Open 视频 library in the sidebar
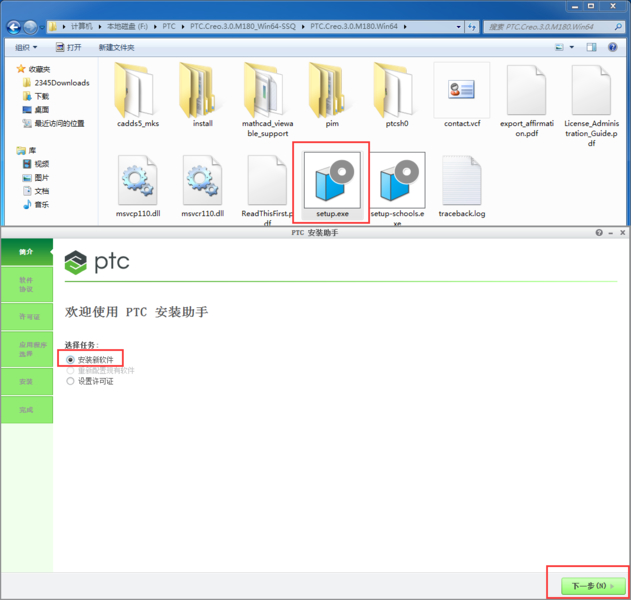The image size is (631, 600). click(36, 164)
